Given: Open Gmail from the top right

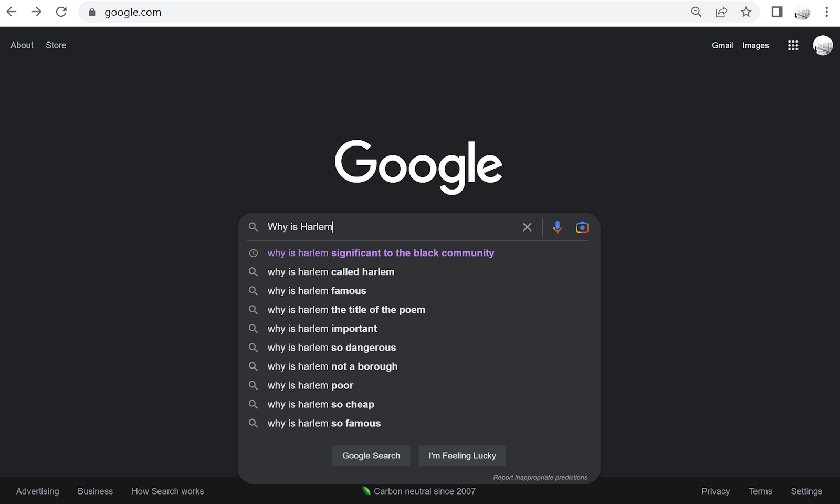Looking at the screenshot, I should (x=722, y=45).
